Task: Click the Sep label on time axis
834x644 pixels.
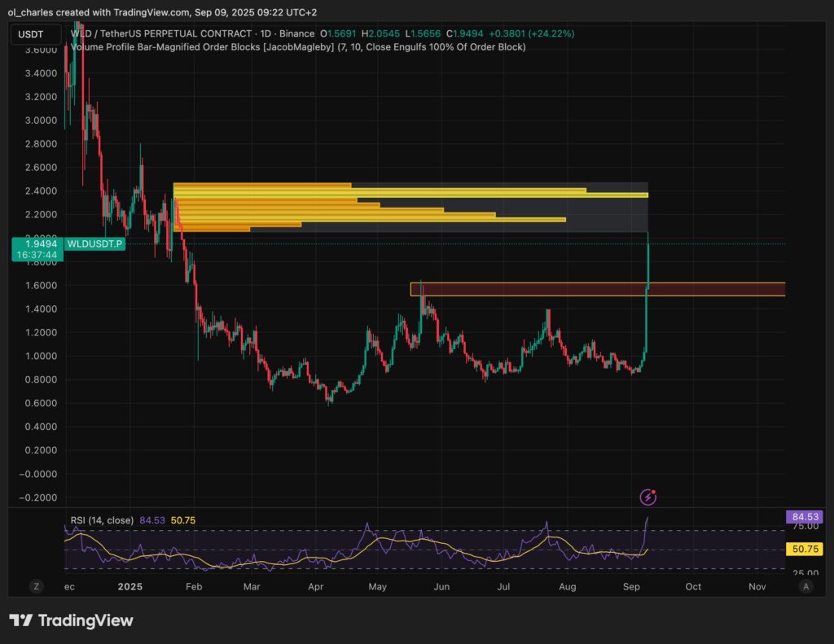Action: pos(630,586)
